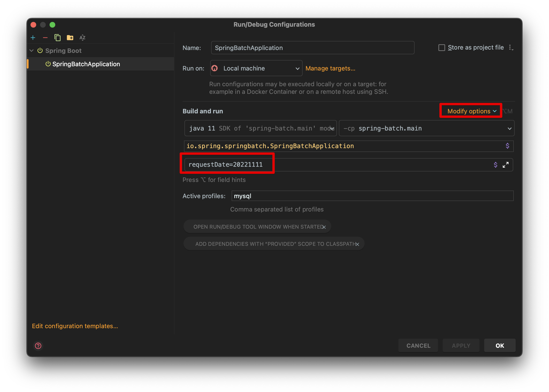
Task: Open the Modify options menu
Action: [x=472, y=111]
